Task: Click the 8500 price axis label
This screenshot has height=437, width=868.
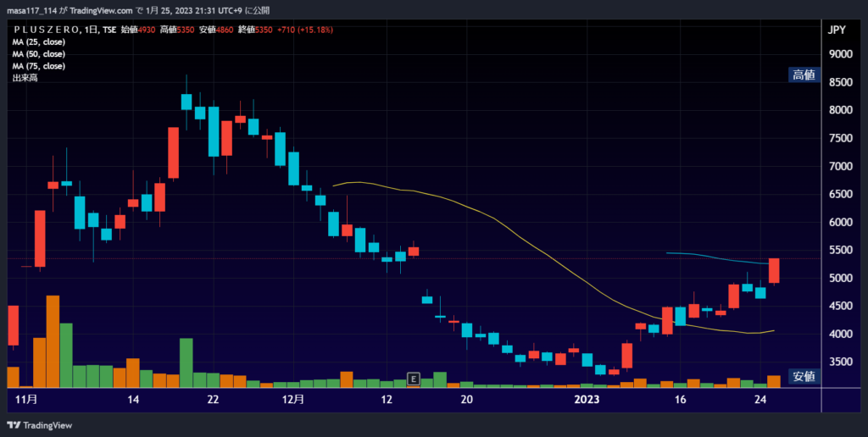Action: (x=841, y=82)
